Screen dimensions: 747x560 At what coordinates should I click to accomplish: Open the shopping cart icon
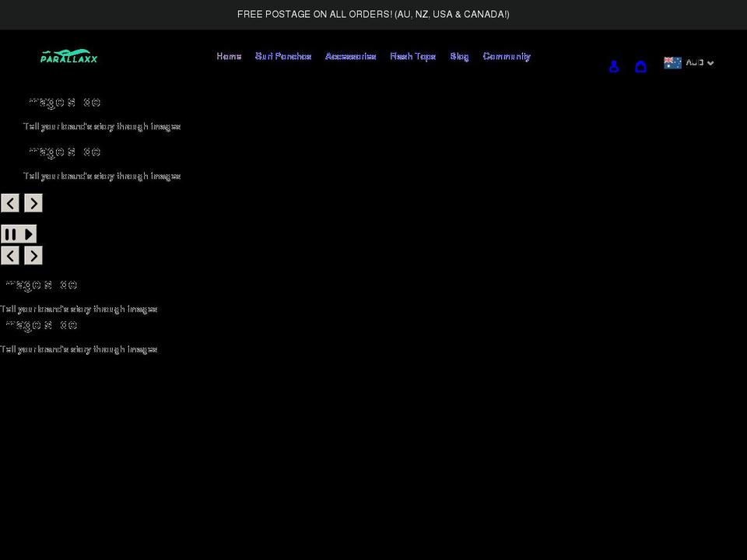coord(640,67)
